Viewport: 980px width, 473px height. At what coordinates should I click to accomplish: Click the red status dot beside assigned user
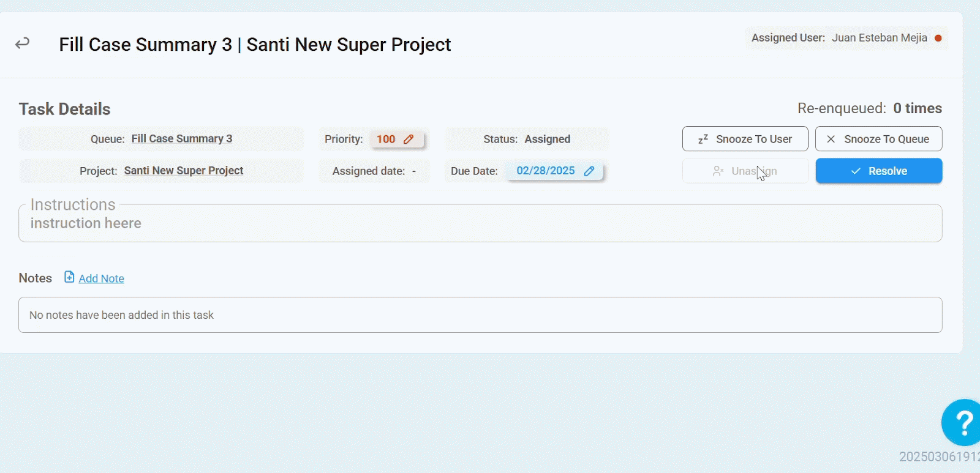pos(938,38)
